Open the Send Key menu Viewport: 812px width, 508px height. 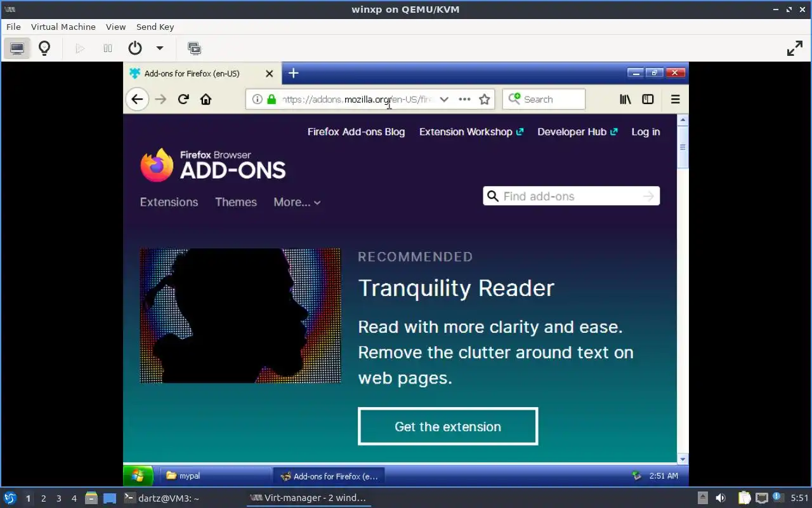point(155,27)
